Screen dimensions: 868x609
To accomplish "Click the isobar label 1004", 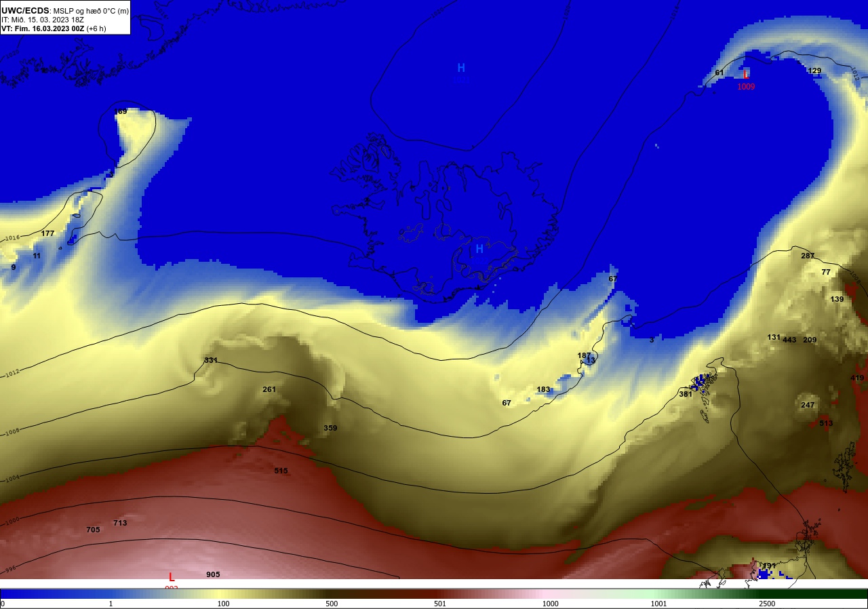I will pos(12,478).
